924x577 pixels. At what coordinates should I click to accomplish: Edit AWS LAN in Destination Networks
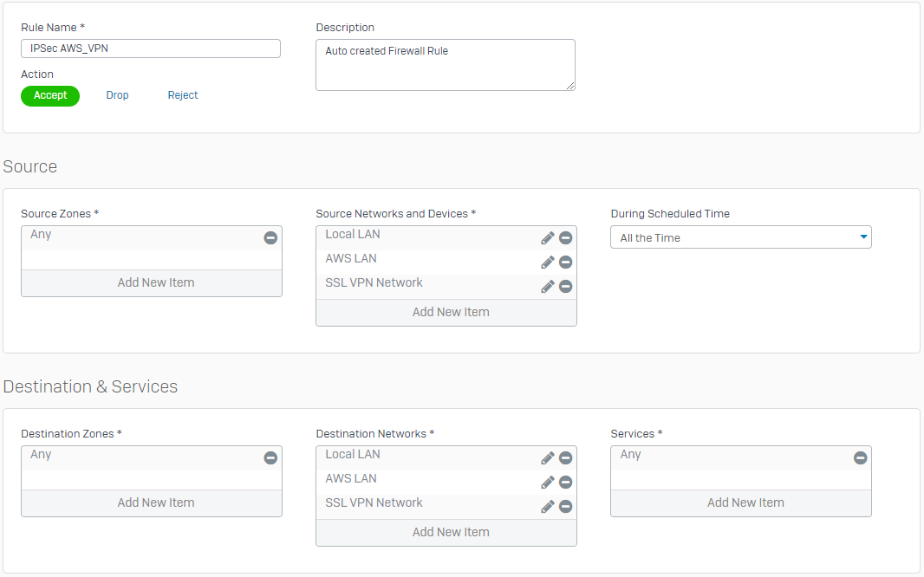(x=547, y=483)
